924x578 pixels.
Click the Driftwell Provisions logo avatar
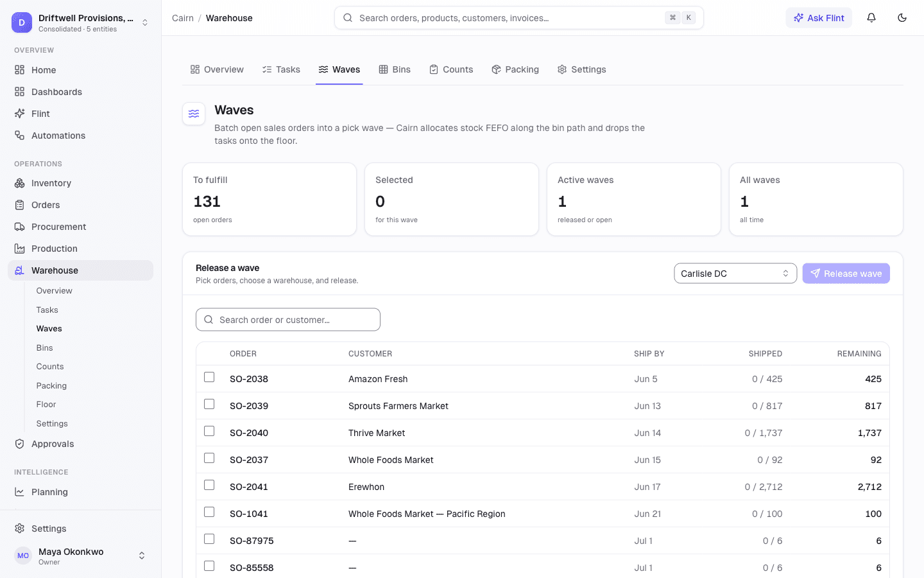[x=22, y=22]
